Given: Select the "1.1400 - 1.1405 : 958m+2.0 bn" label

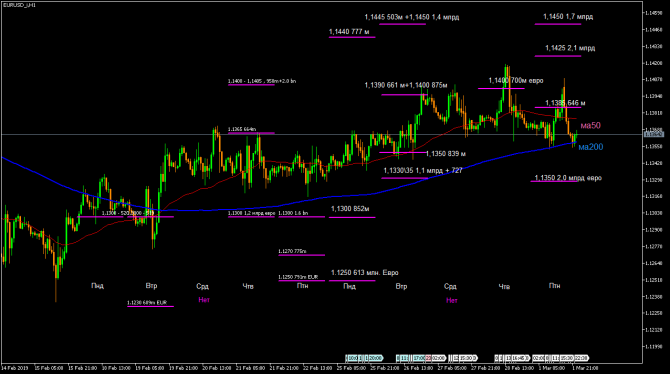Looking at the screenshot, I should pyautogui.click(x=262, y=81).
